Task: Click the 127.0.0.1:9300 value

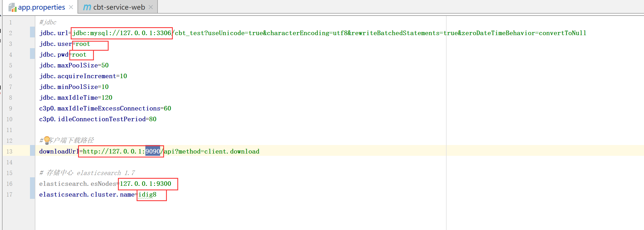Action: 146,184
